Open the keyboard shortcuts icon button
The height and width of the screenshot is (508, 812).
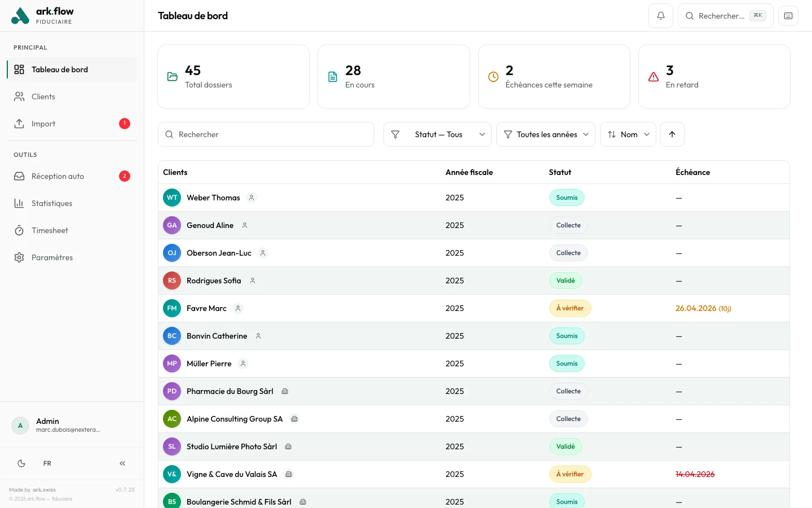788,16
